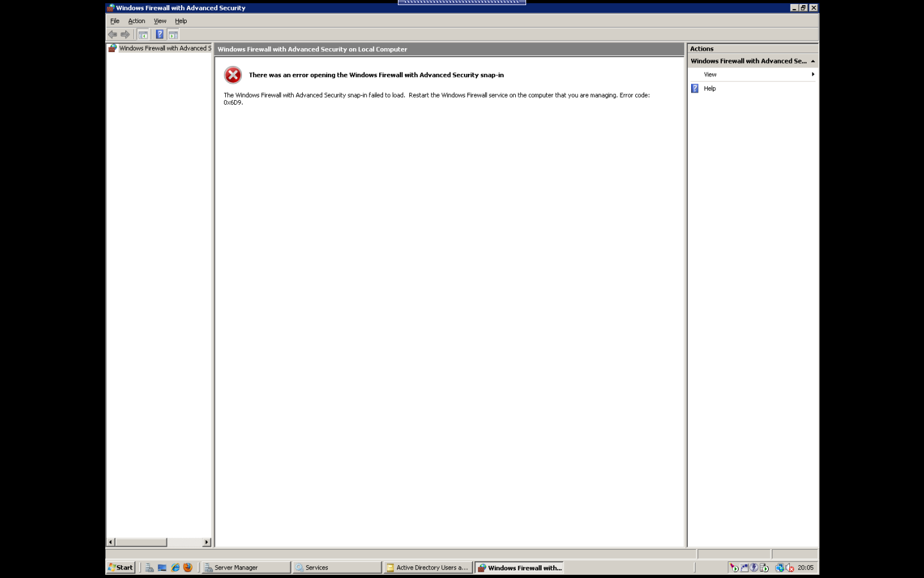Click the console tree scrollbar left arrow
The height and width of the screenshot is (578, 924).
110,542
